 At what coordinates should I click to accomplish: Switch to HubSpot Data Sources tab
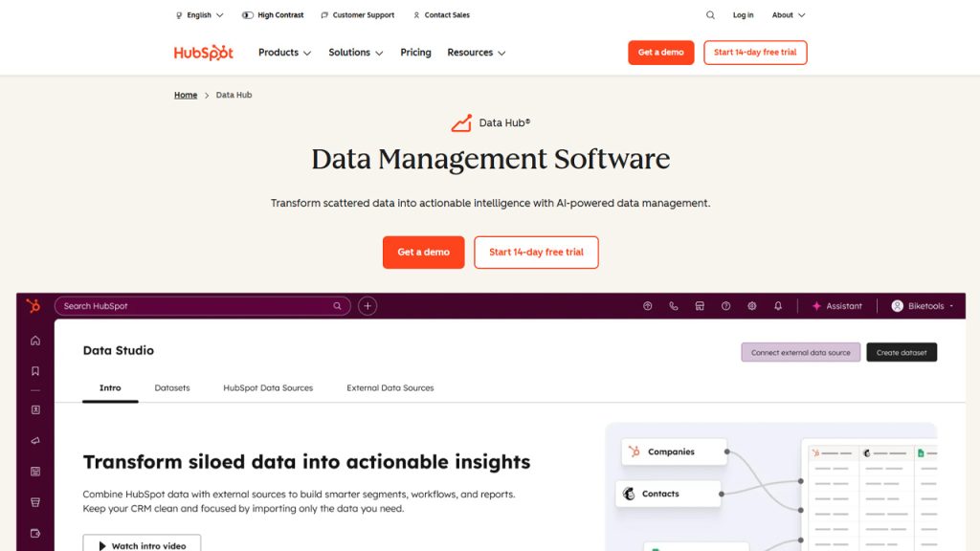[268, 388]
